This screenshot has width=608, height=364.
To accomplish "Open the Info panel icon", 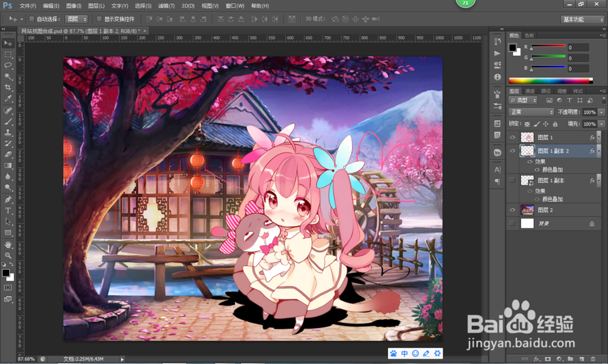I will 497,77.
